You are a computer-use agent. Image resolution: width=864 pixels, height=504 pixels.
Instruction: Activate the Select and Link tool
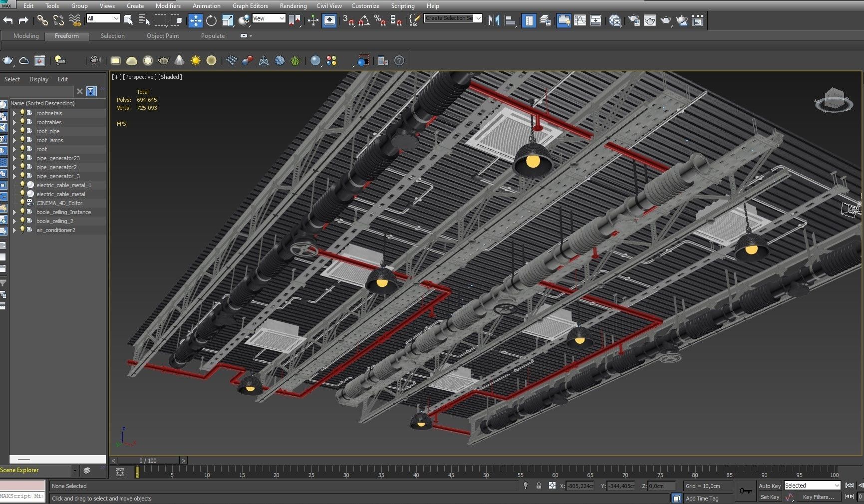[x=42, y=20]
